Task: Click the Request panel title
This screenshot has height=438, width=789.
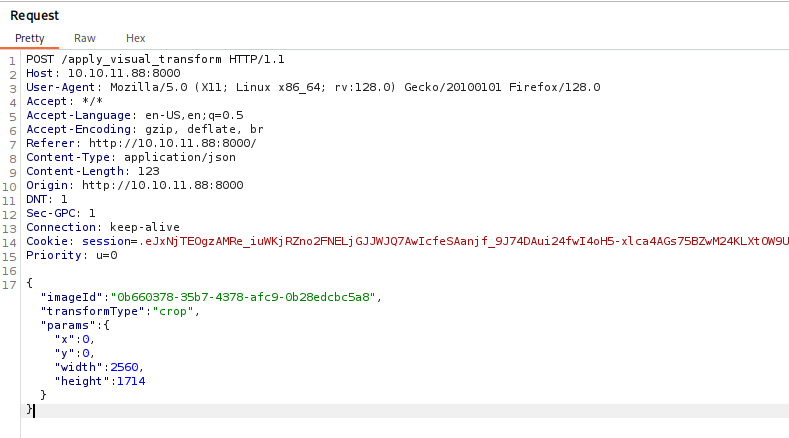Action: pyautogui.click(x=34, y=16)
